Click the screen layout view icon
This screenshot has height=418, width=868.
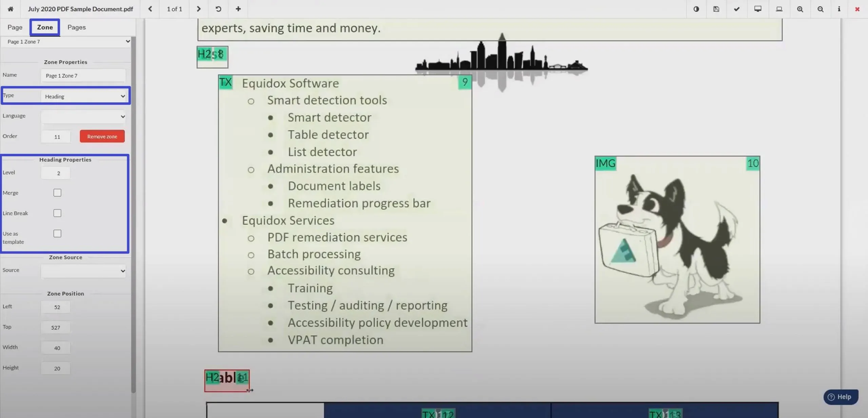(757, 9)
